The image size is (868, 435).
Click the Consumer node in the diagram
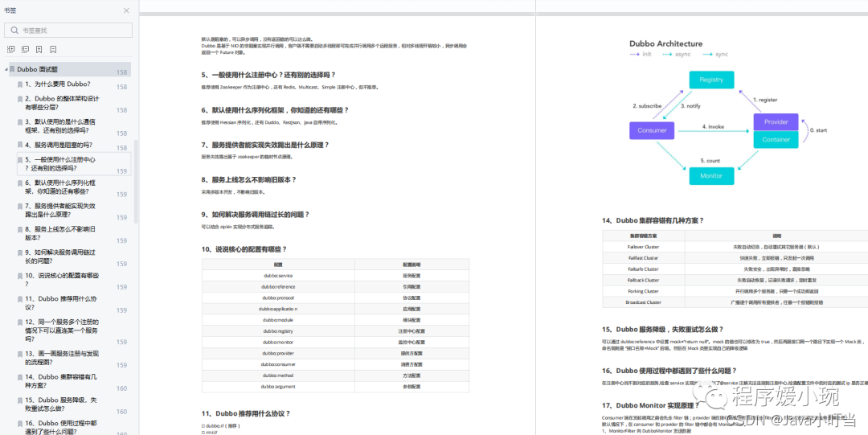pyautogui.click(x=652, y=130)
